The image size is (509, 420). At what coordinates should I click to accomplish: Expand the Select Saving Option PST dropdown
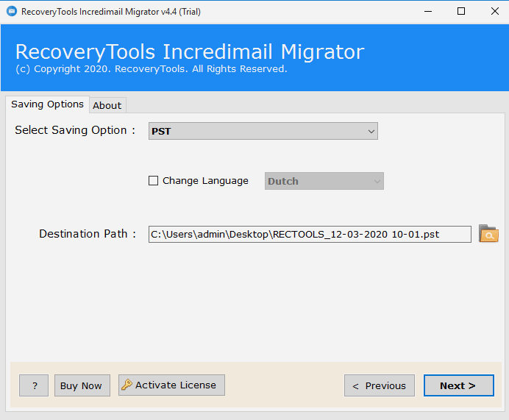[263, 131]
